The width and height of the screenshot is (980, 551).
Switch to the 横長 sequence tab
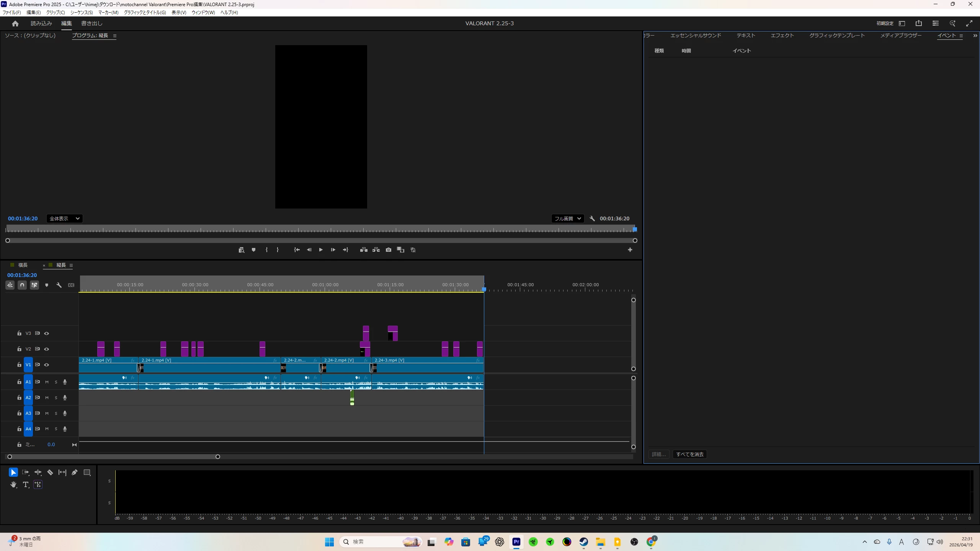[23, 265]
